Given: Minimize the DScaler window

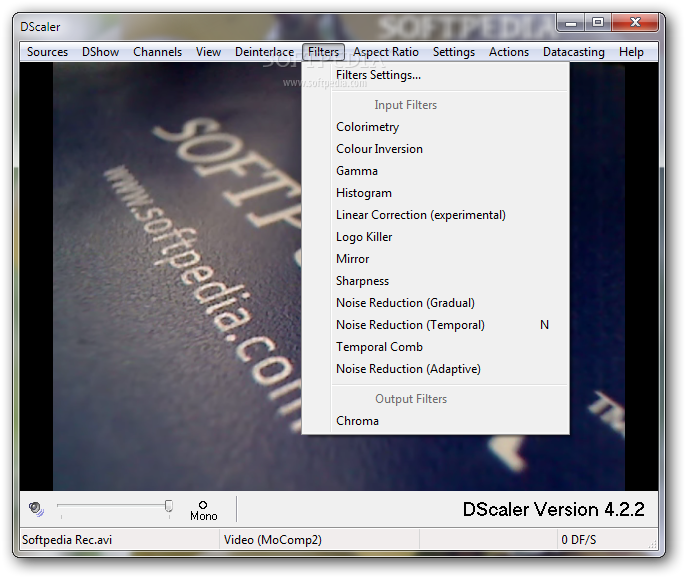Looking at the screenshot, I should [x=571, y=23].
